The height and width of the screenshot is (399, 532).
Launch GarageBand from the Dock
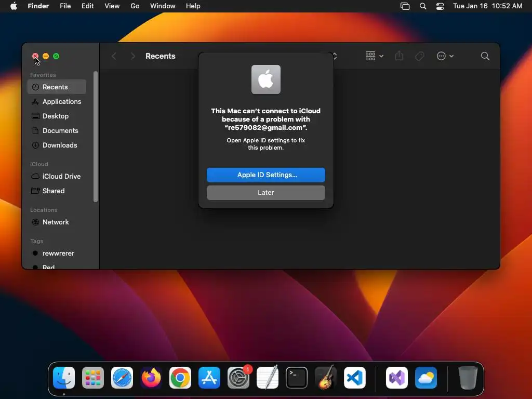pos(326,378)
